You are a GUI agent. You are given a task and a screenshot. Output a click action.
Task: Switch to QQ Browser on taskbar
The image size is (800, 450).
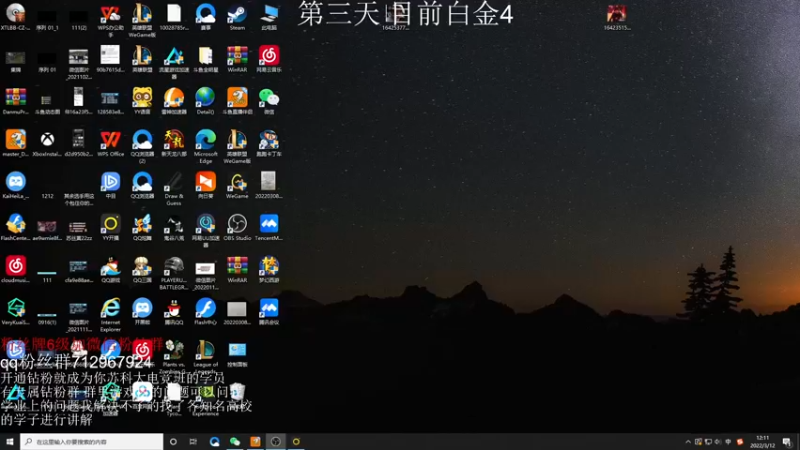tap(214, 441)
